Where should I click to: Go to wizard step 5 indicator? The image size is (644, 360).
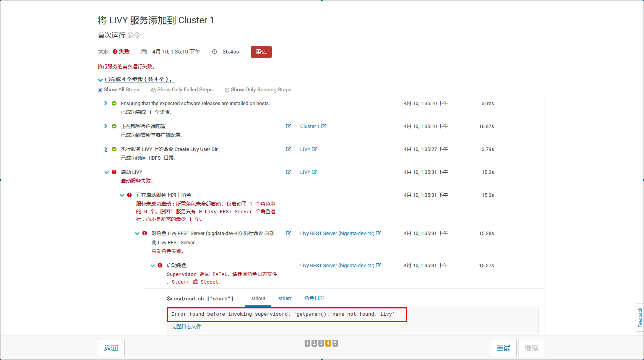[335, 343]
